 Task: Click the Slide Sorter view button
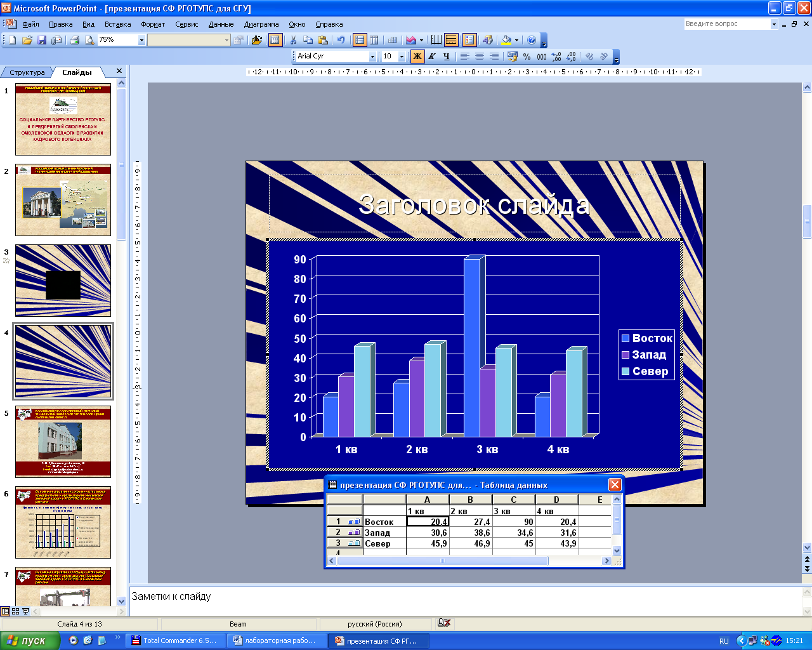tap(15, 611)
